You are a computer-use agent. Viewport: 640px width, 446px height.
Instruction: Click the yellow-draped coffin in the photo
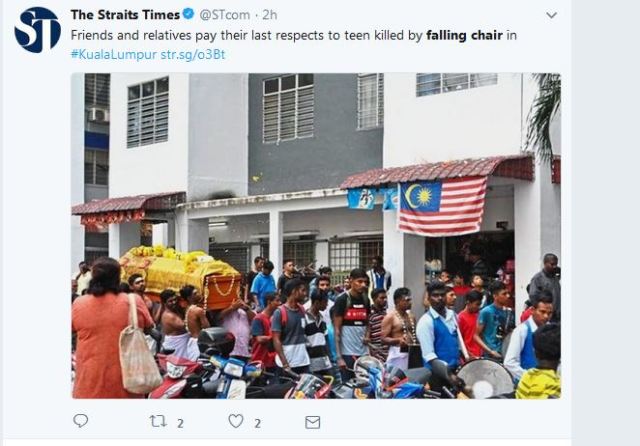click(182, 273)
